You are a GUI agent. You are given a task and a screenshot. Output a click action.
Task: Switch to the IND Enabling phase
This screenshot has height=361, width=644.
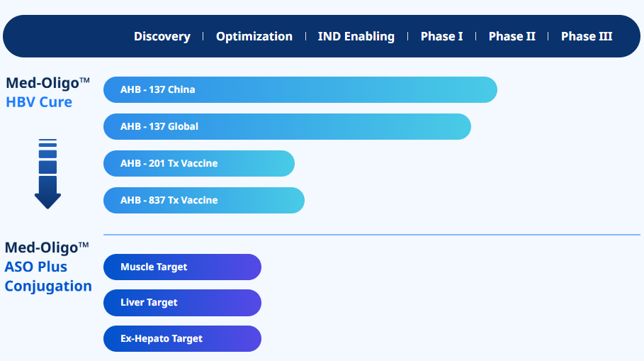point(356,36)
